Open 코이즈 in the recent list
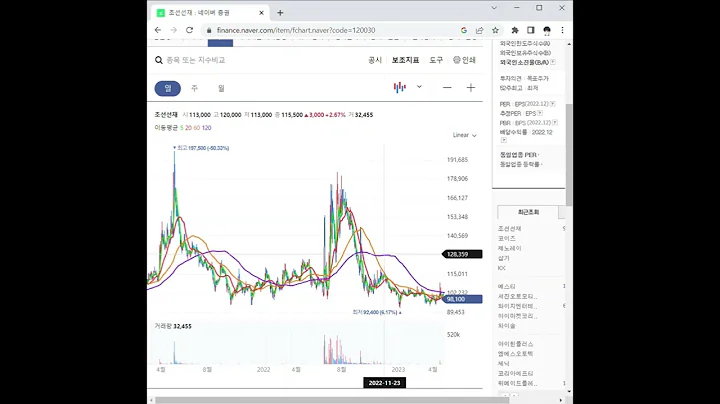Image resolution: width=720 pixels, height=404 pixels. (x=506, y=238)
